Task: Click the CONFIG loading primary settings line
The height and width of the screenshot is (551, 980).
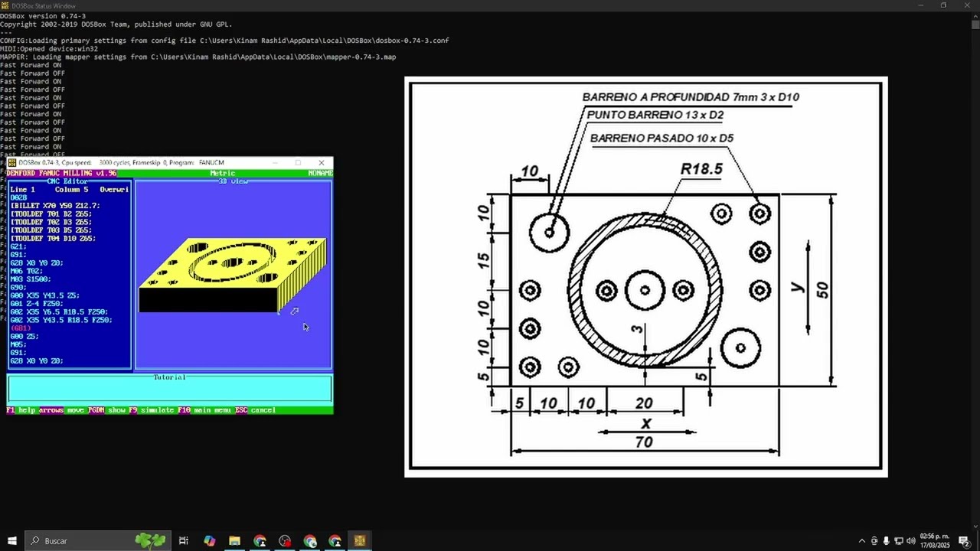Action: [224, 41]
